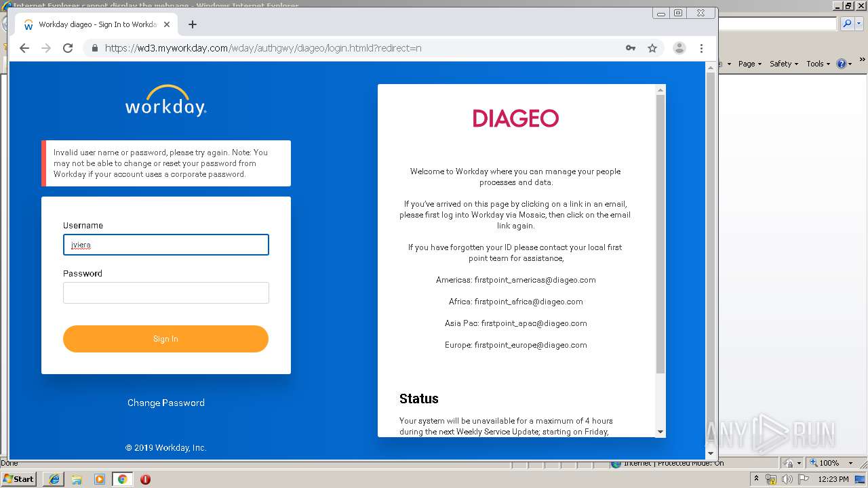868x488 pixels.
Task: Click the red stop taskbar icon
Action: click(x=145, y=479)
